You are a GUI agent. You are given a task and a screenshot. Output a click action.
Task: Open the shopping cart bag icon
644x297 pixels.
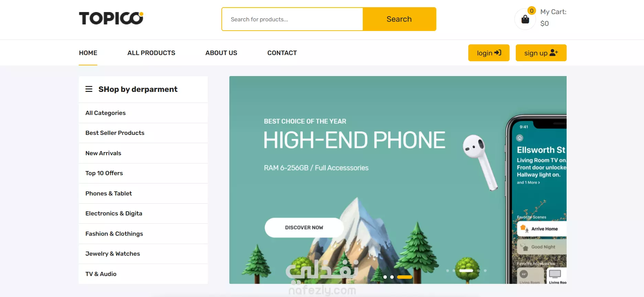pos(525,19)
